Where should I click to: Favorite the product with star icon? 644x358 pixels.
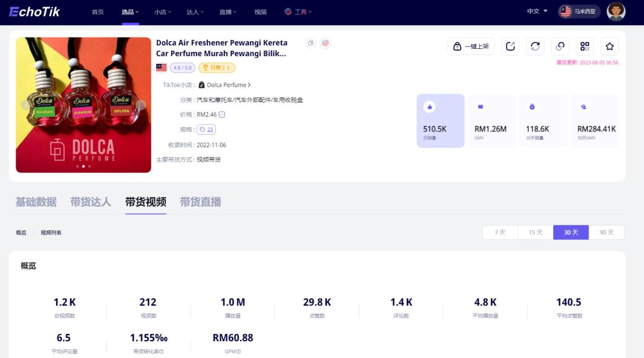[609, 47]
